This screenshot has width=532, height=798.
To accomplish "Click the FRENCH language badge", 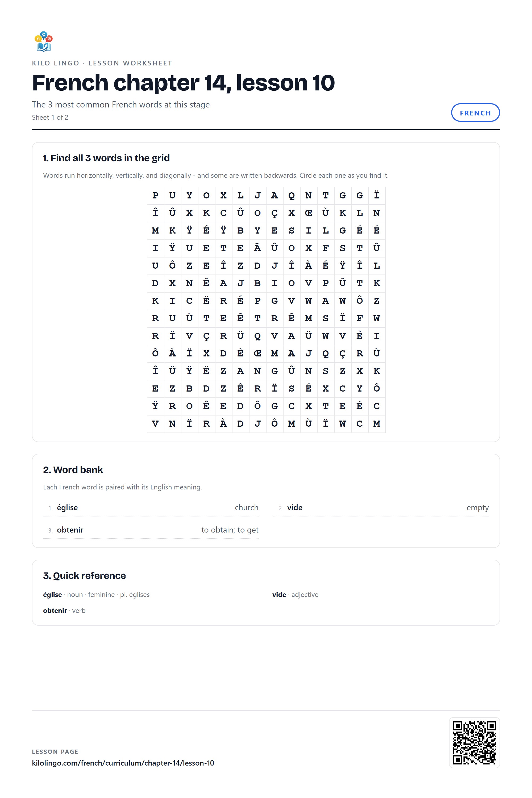I will point(475,113).
